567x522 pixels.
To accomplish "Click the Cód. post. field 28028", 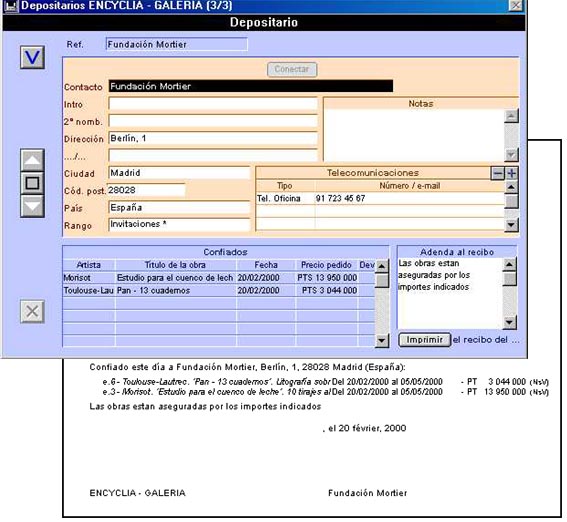I will (146, 190).
